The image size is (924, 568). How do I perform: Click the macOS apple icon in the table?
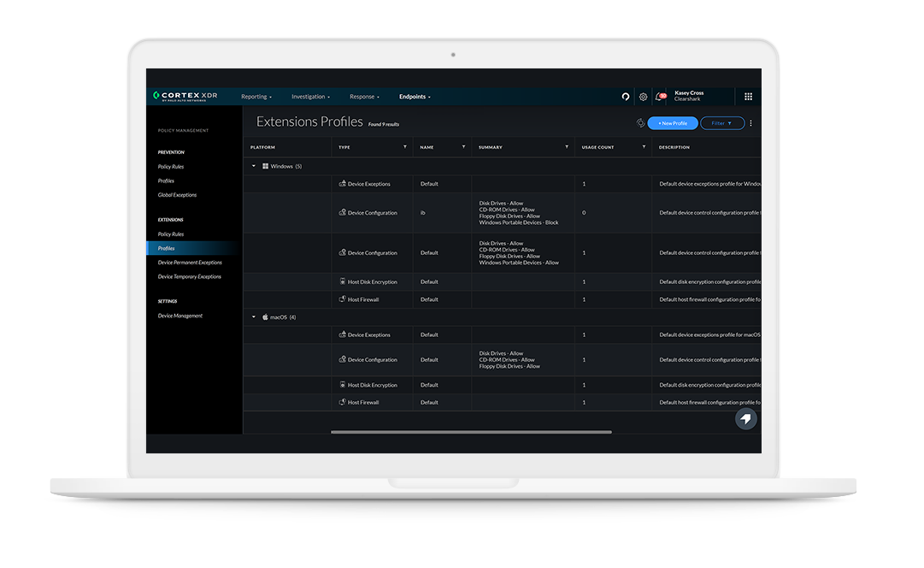pos(265,317)
